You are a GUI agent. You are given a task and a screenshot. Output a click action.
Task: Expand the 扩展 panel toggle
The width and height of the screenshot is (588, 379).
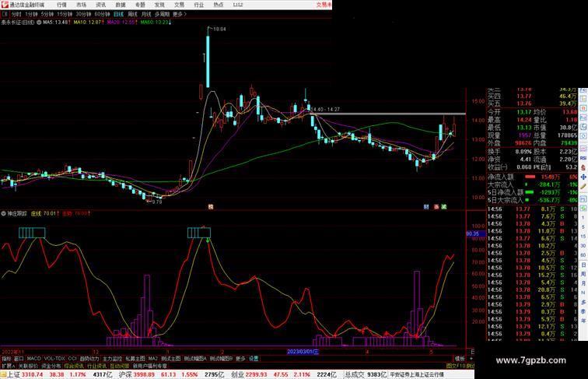point(8,366)
